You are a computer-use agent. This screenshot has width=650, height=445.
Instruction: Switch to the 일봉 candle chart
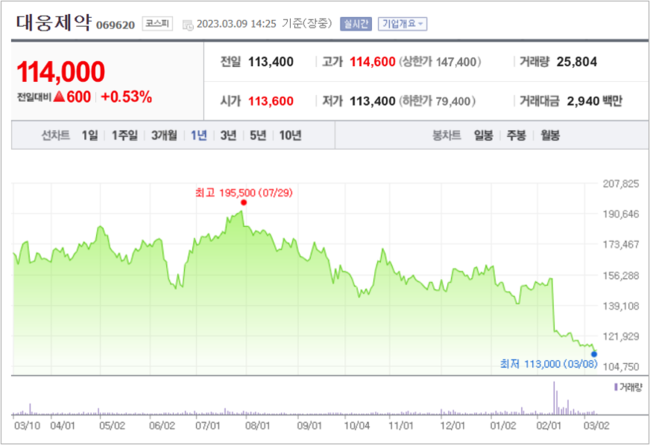(x=483, y=135)
